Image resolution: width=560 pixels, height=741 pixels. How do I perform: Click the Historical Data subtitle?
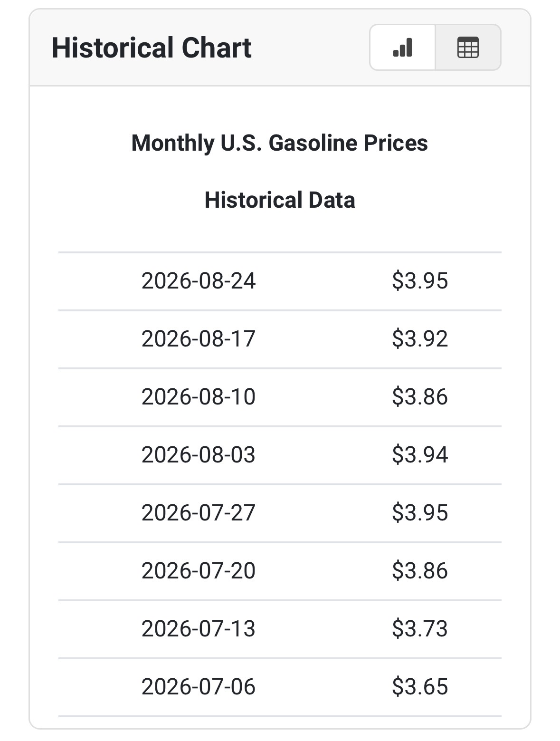point(279,200)
